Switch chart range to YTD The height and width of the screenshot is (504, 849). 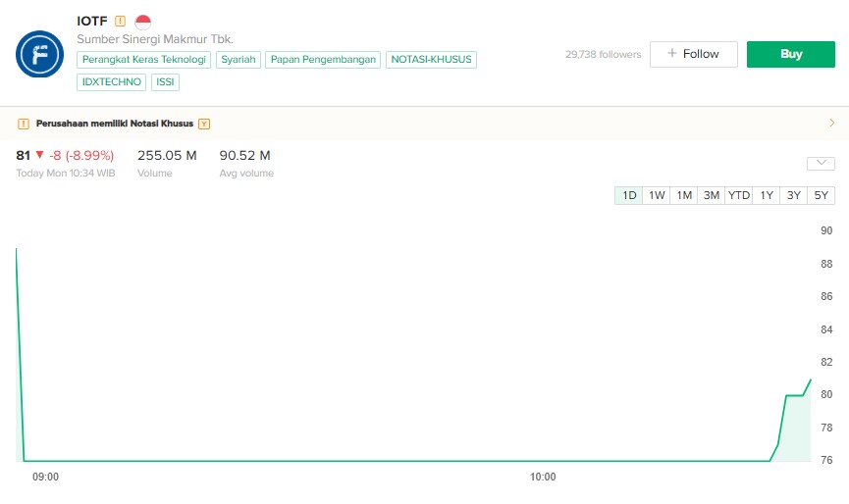tap(738, 195)
